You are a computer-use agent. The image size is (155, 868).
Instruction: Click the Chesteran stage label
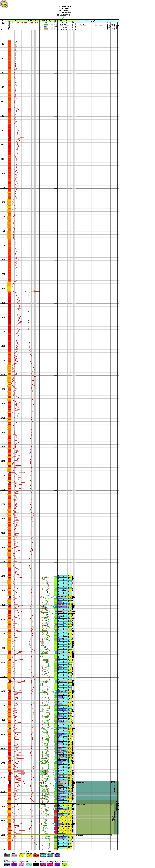pos(111,808)
